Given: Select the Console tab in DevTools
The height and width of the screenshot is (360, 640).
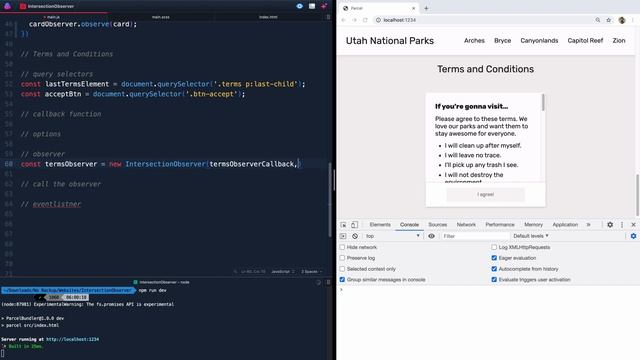Looking at the screenshot, I should click(x=409, y=225).
